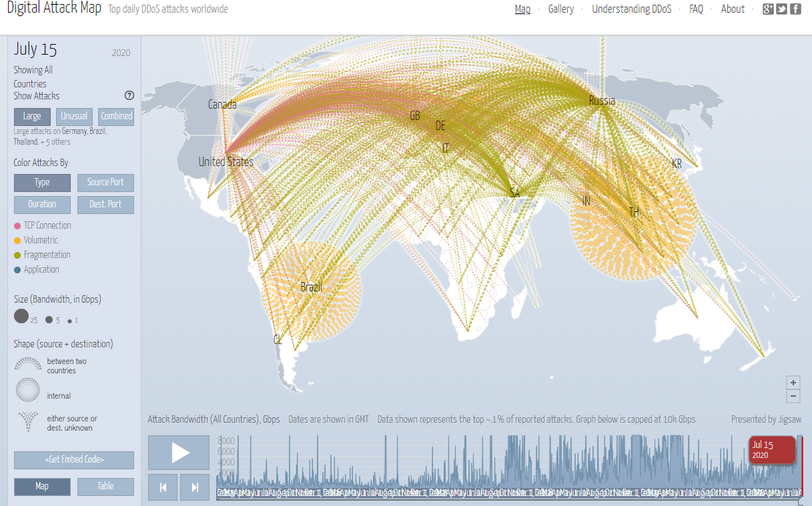Image resolution: width=812 pixels, height=506 pixels.
Task: Select the United States label on map
Action: 226,162
